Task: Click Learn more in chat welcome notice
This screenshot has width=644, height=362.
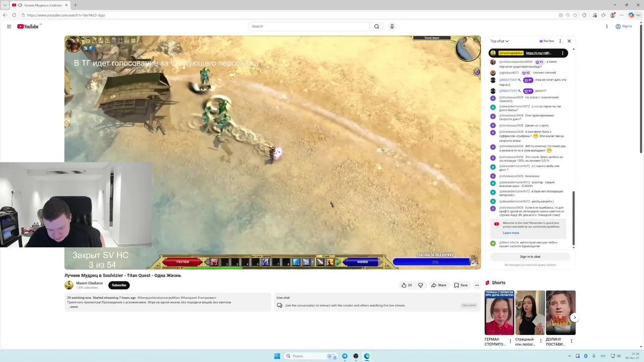Action: pyautogui.click(x=511, y=233)
